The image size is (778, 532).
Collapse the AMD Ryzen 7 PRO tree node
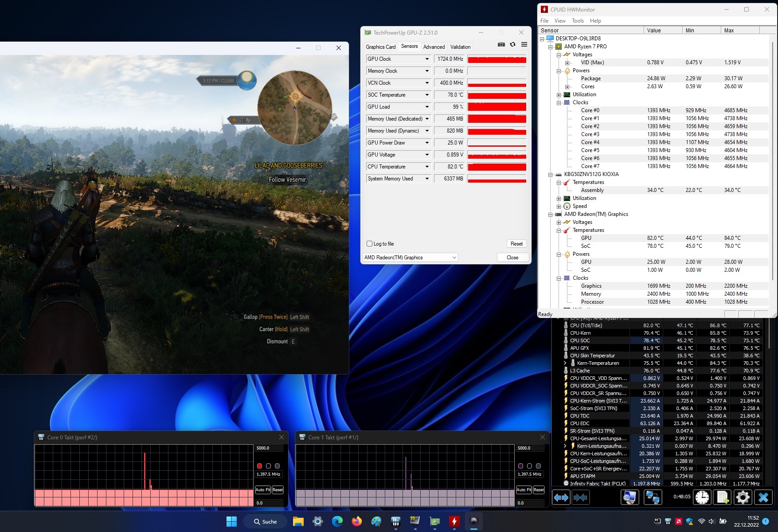(550, 47)
